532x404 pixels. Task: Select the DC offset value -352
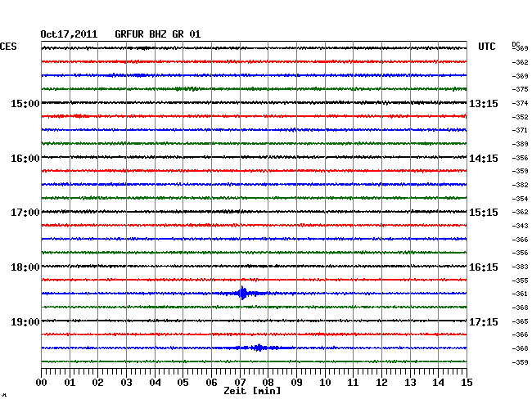tap(520, 117)
